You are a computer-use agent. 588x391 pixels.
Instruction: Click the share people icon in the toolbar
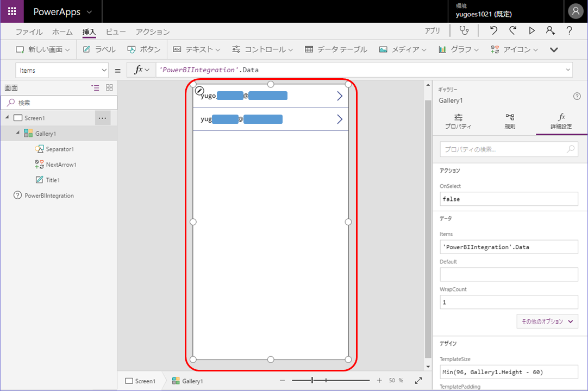pos(550,31)
